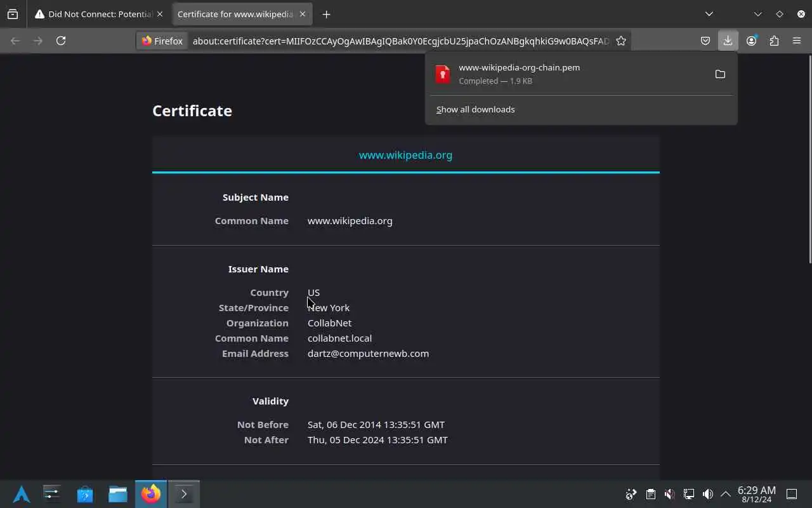Viewport: 812px width, 508px height.
Task: Click the Not After date value
Action: pyautogui.click(x=377, y=440)
